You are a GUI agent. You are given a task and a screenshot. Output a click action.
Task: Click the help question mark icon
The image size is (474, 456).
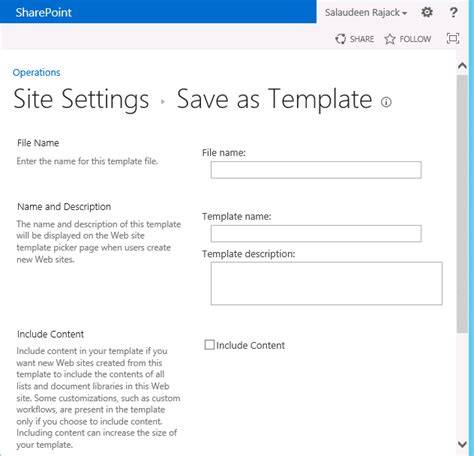[453, 12]
